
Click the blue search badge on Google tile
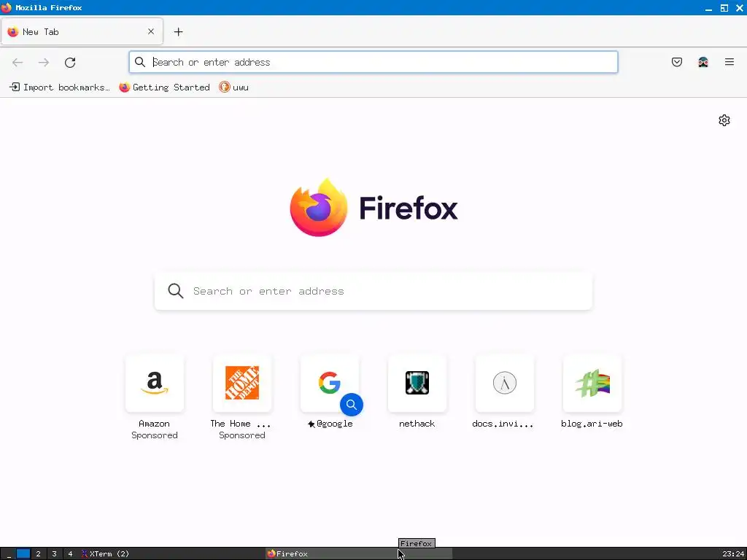[x=352, y=405]
